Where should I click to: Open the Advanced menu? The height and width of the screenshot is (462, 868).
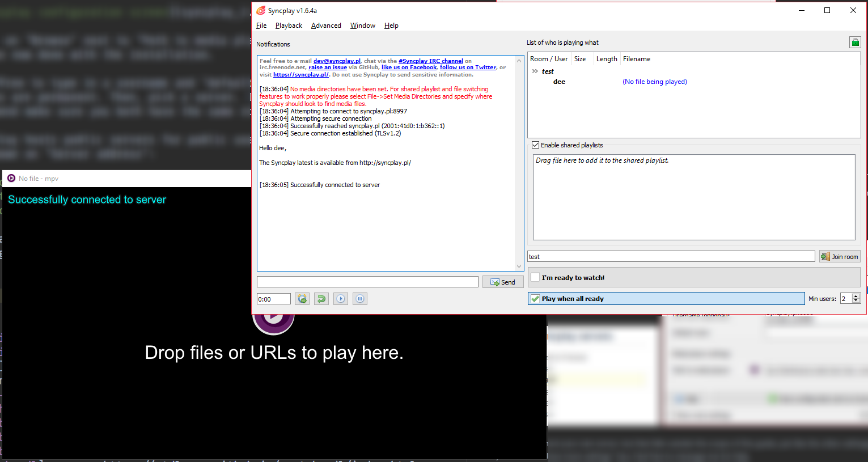pos(326,25)
